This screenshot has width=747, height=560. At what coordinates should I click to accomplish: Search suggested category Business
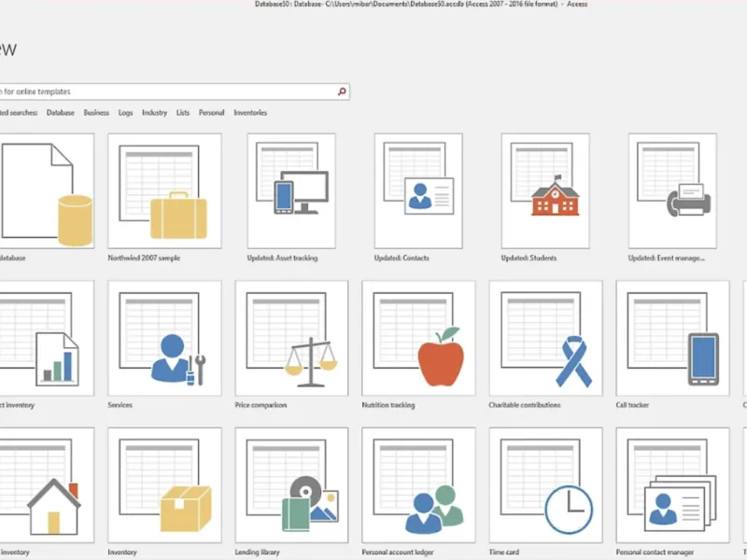point(96,113)
